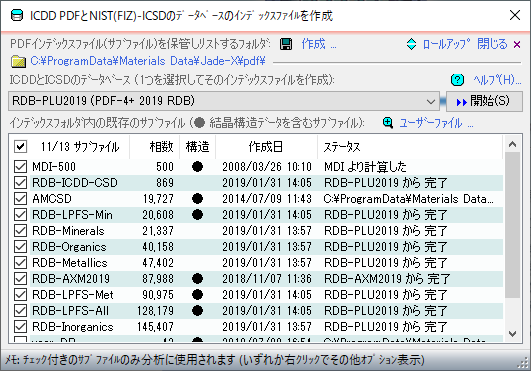Click the scrollbar down arrow
531x371 pixels.
click(512, 333)
